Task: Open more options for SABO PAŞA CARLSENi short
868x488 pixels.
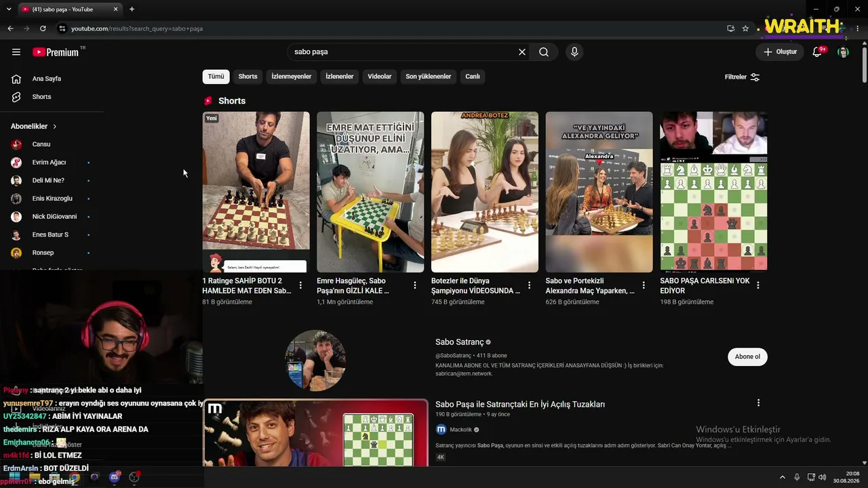Action: point(758,285)
